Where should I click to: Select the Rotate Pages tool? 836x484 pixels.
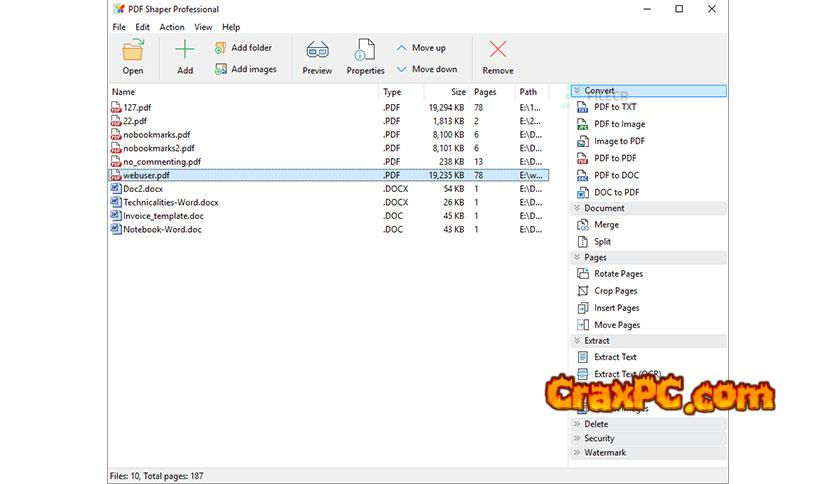coord(617,274)
